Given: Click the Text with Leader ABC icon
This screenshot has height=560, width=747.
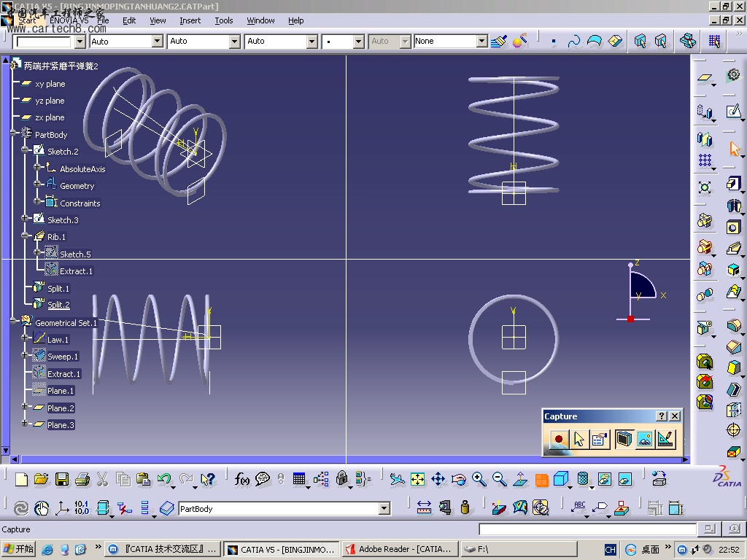Looking at the screenshot, I should pos(578,508).
